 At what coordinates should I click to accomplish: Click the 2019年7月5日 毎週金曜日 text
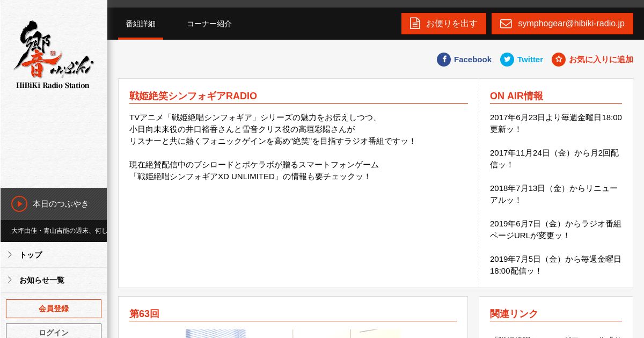555,265
